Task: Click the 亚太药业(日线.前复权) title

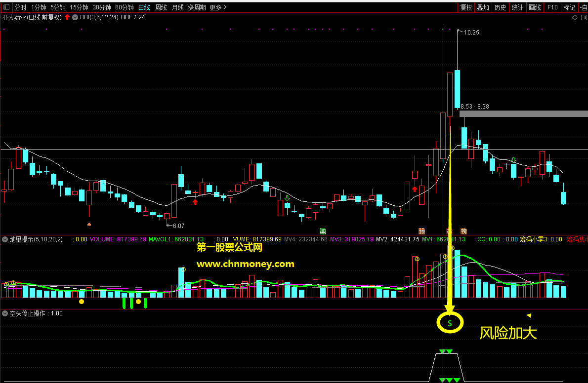Action: [32, 17]
